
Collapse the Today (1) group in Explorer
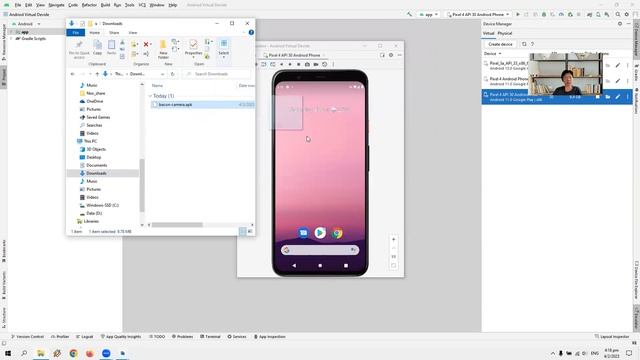150,96
